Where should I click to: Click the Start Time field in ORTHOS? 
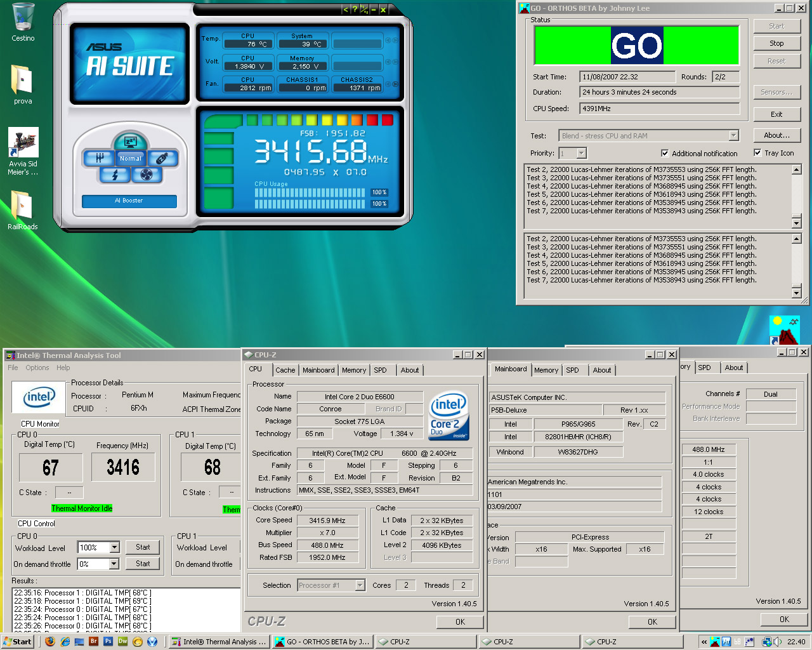[x=627, y=76]
